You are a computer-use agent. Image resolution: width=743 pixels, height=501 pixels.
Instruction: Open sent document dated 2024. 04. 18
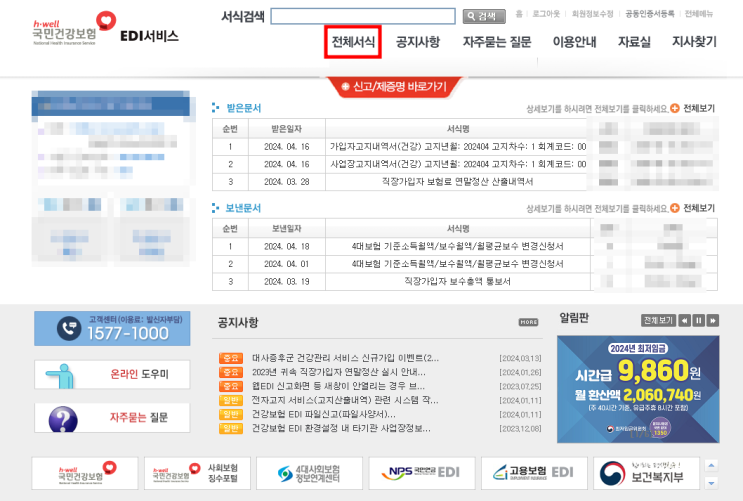tap(458, 246)
